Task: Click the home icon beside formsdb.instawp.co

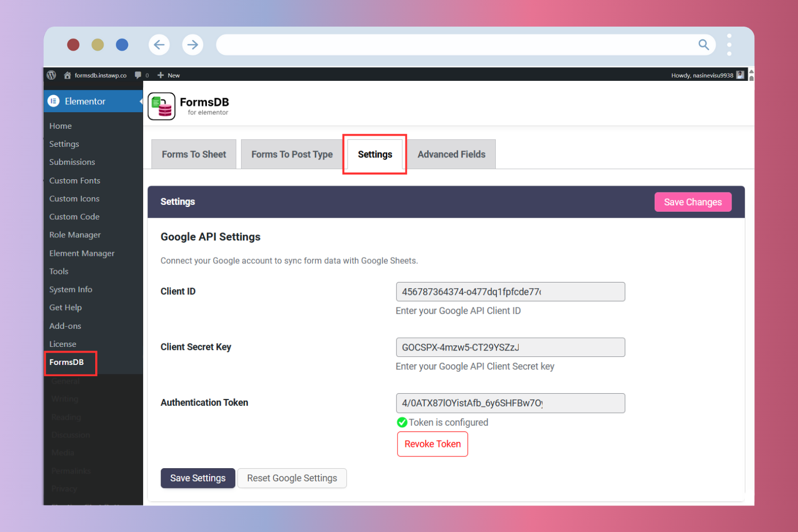Action: point(67,74)
